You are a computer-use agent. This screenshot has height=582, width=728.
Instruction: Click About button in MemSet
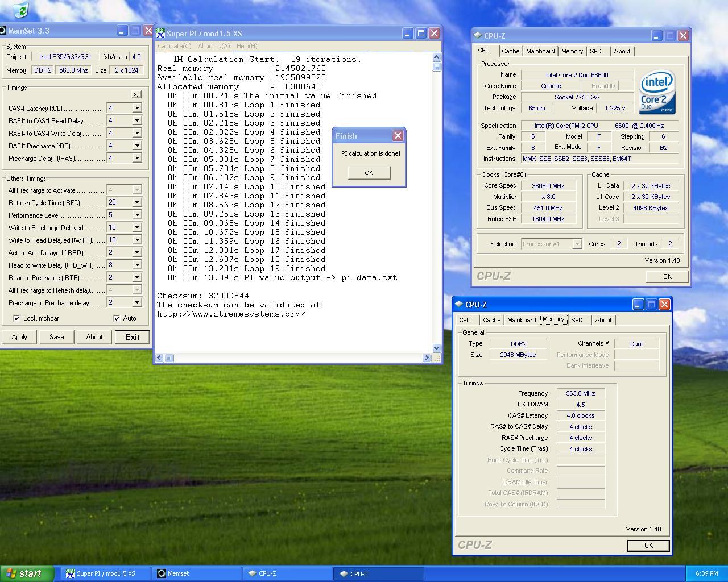tap(94, 337)
